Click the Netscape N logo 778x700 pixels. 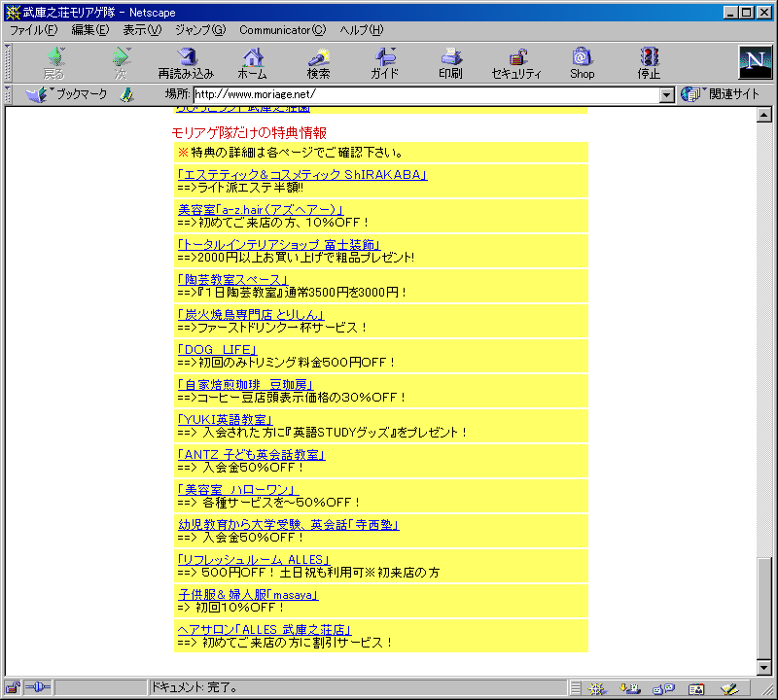click(756, 62)
